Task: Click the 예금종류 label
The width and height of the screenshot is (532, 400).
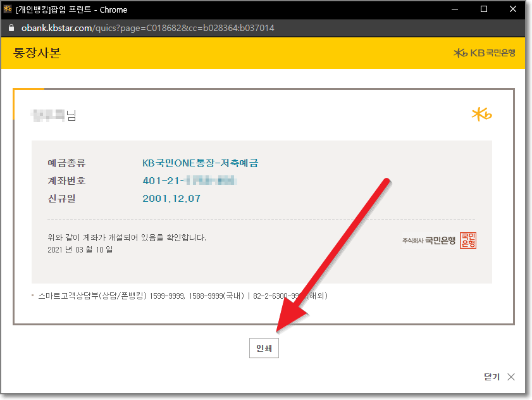Action: pyautogui.click(x=66, y=163)
